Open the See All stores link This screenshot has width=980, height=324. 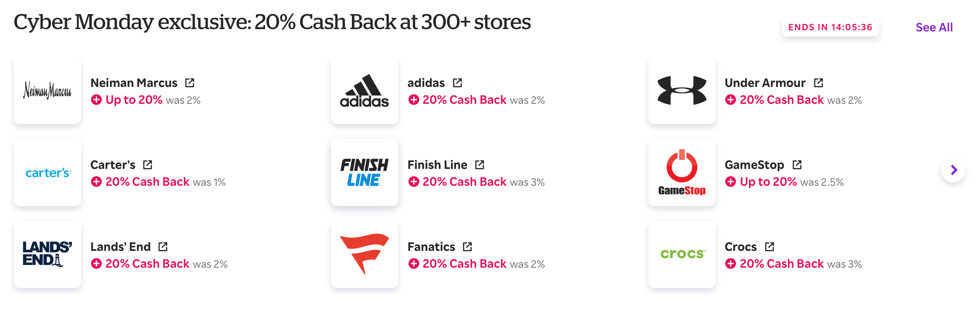pyautogui.click(x=934, y=27)
